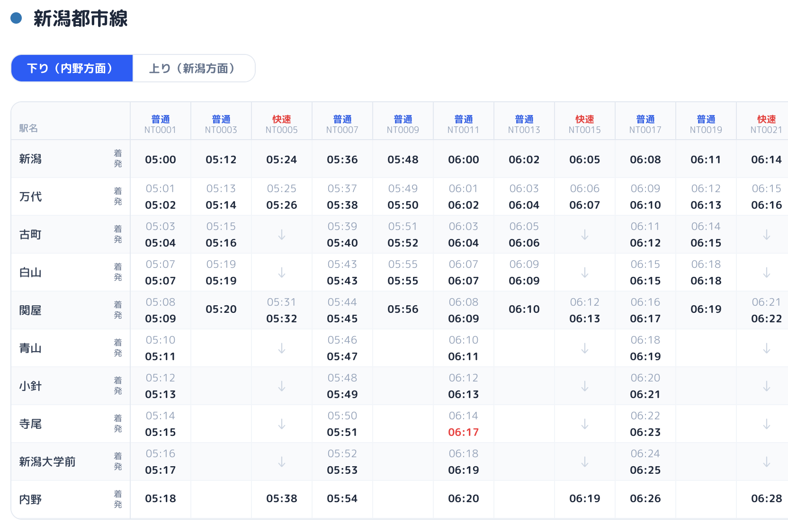Click the pass-through arrow for NT0015 at 新潟大学前
The image size is (788, 532).
point(585,462)
